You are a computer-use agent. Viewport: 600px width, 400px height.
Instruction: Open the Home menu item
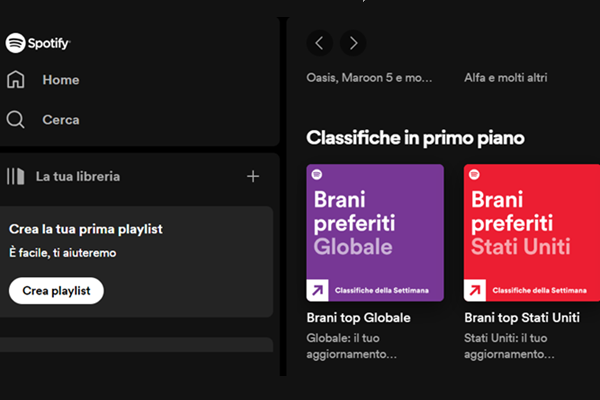pos(60,80)
